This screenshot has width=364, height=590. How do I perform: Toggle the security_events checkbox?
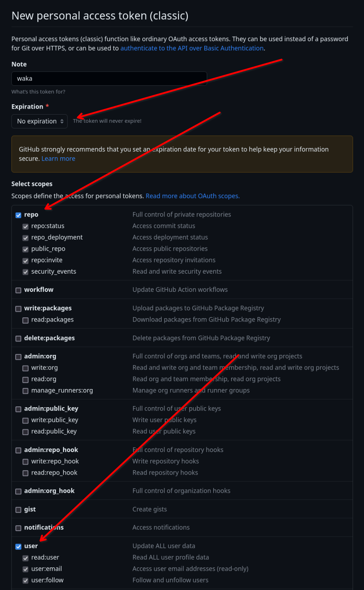(26, 272)
